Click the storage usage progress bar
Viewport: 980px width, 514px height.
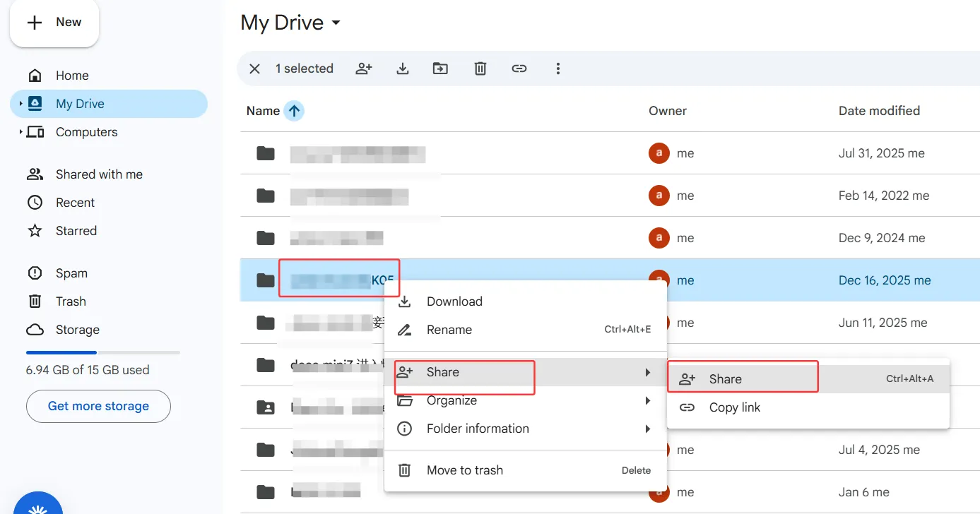[103, 352]
